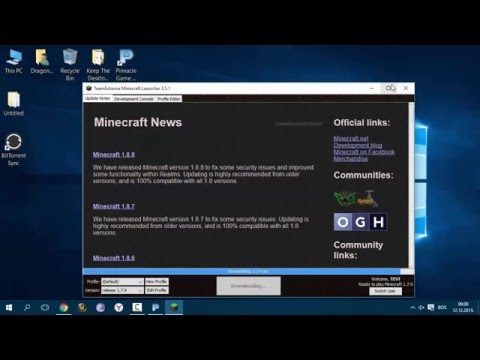Viewport: 480px width, 360px height.
Task: Click the Minecraft launcher taskbar icon
Action: (174, 307)
